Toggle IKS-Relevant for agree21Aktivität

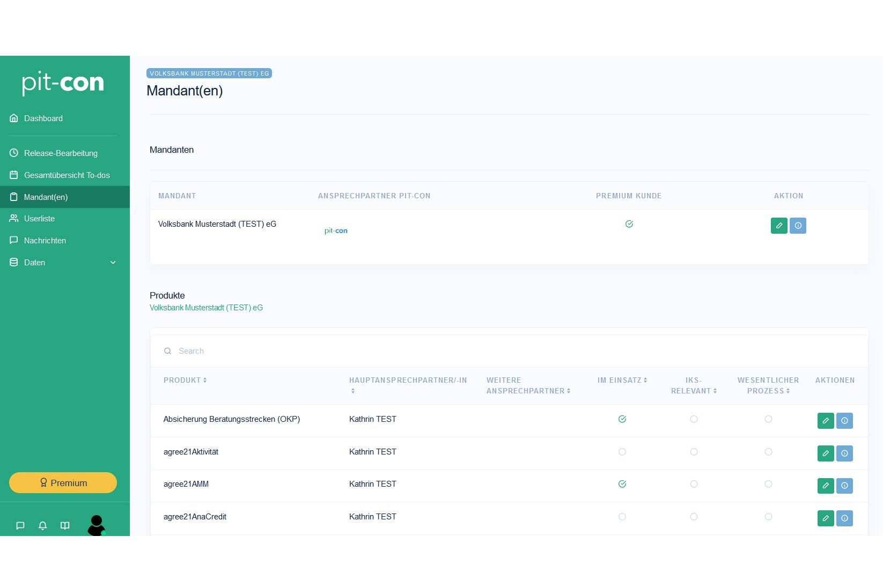[x=694, y=452]
